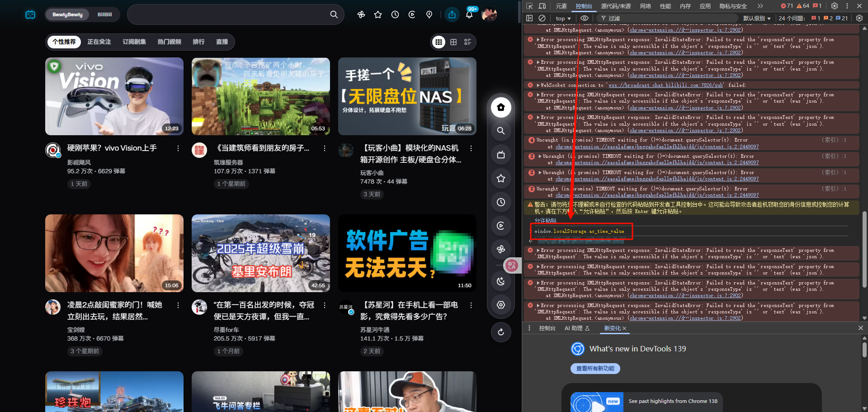The height and width of the screenshot is (412, 868).
Task: Open DevTools main settings gear
Action: pos(835,6)
